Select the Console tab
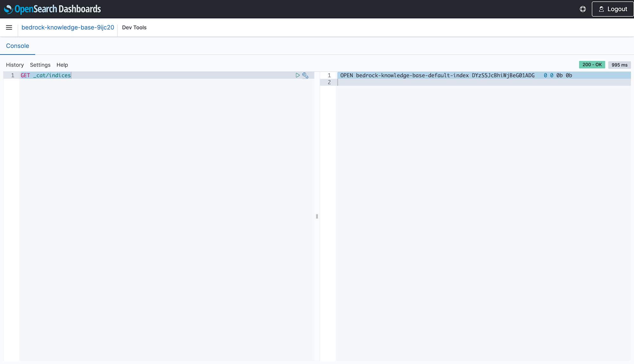This screenshot has height=364, width=634. pos(17,46)
